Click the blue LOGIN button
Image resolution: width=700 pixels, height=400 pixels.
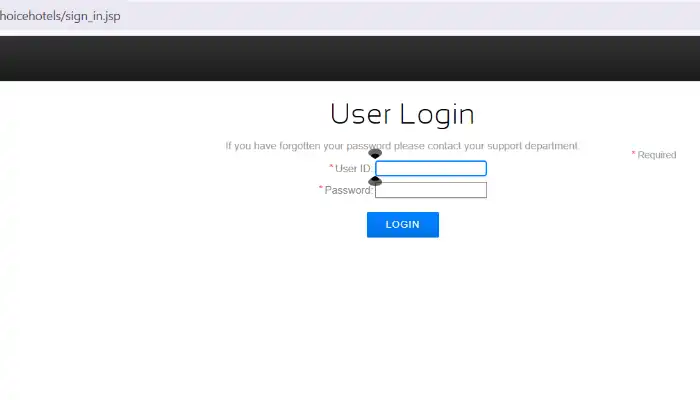click(x=403, y=225)
